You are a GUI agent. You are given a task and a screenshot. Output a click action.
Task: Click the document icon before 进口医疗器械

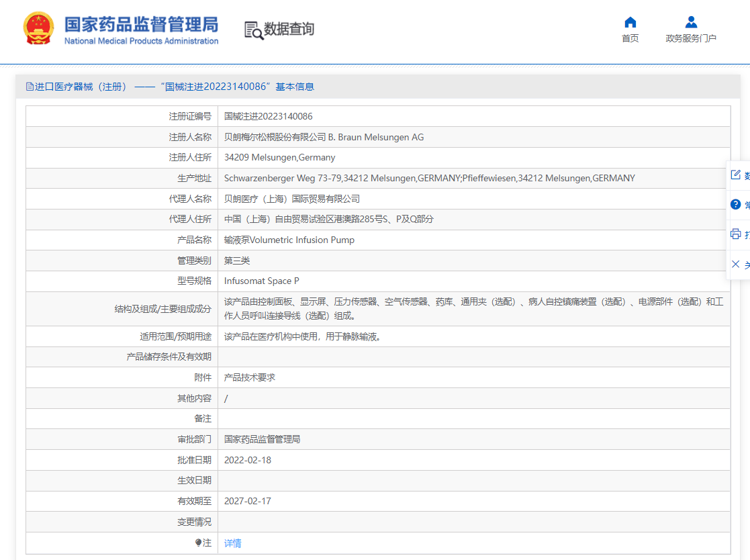pyautogui.click(x=30, y=87)
